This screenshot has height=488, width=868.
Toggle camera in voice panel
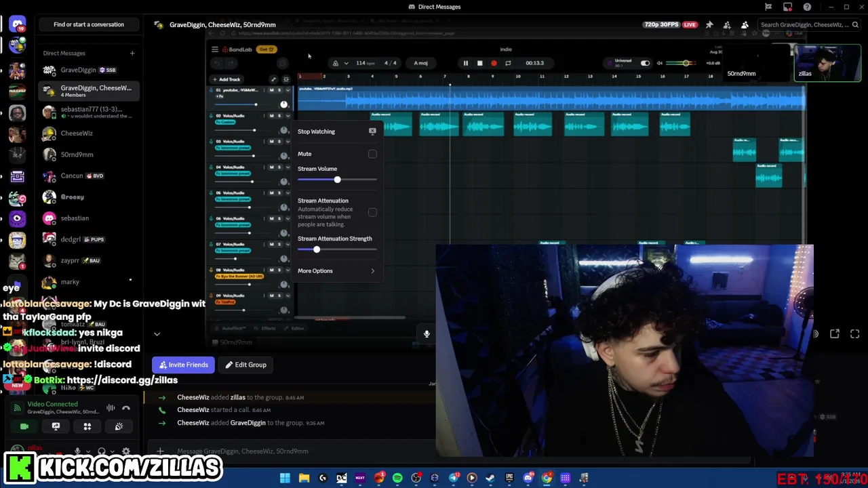(x=24, y=426)
